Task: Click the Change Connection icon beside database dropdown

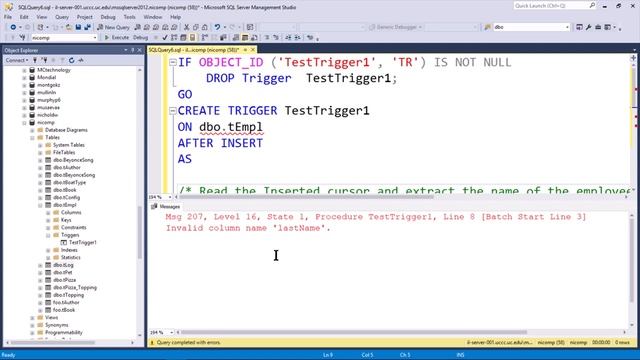Action: (22, 38)
